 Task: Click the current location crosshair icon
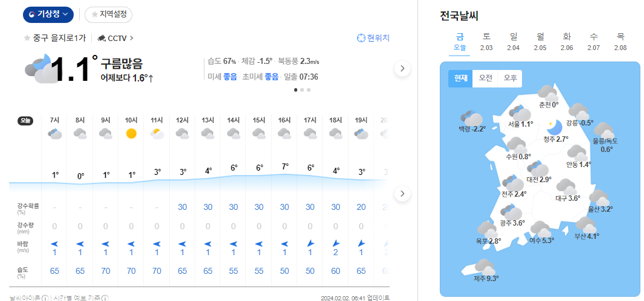pos(361,38)
